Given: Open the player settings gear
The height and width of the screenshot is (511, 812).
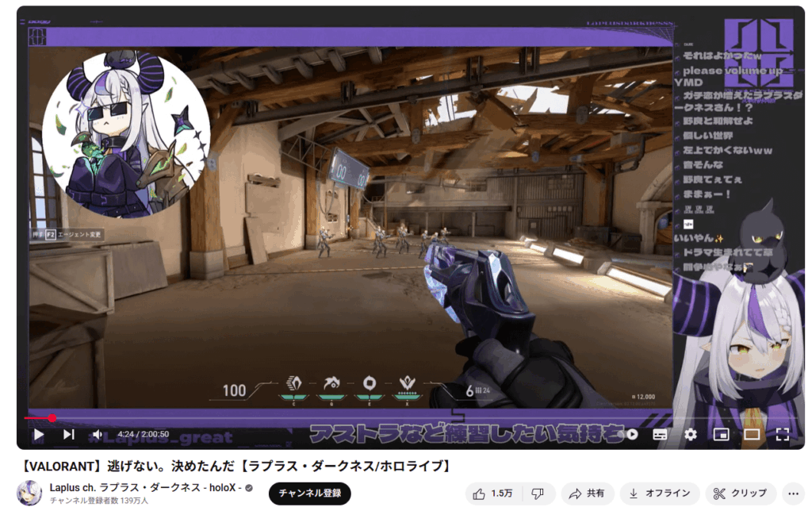Looking at the screenshot, I should tap(691, 434).
